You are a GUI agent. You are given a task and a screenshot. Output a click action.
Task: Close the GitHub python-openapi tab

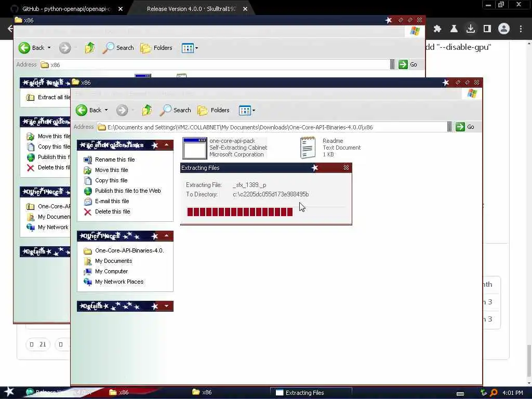pyautogui.click(x=121, y=9)
